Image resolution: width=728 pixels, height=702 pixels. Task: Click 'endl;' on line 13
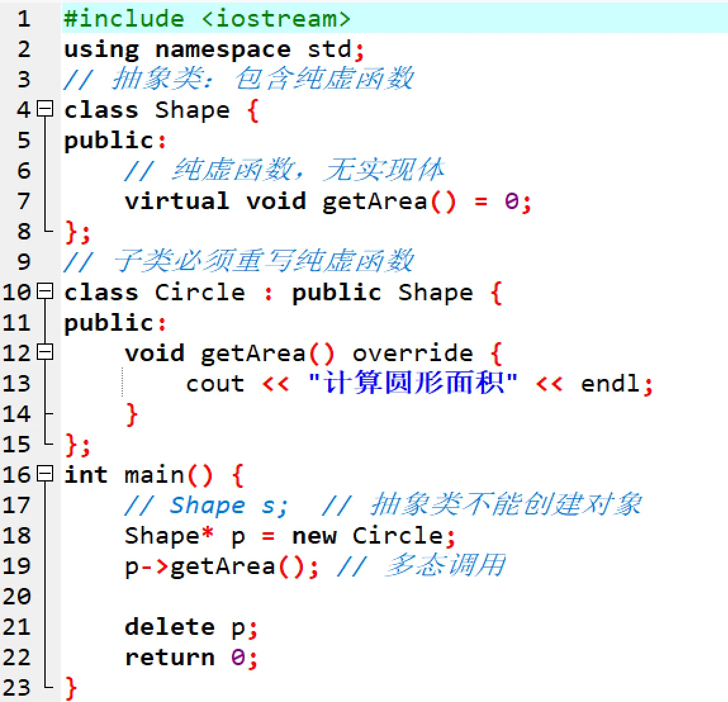tap(617, 385)
